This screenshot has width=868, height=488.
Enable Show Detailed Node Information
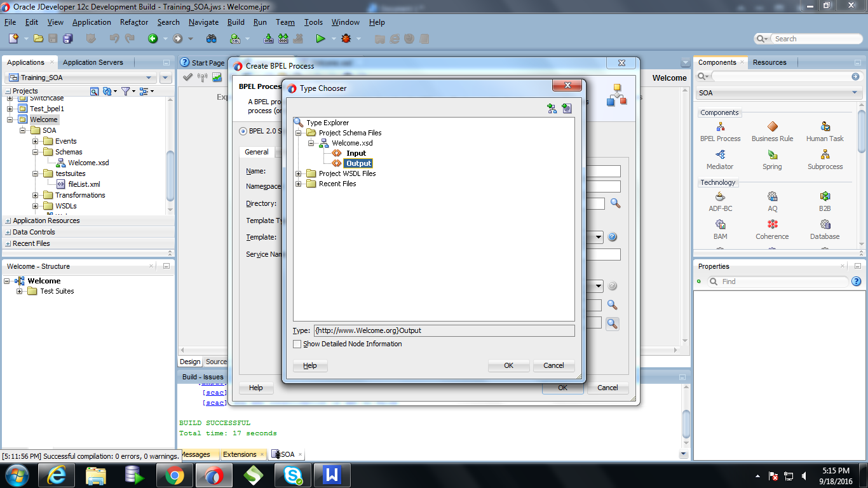point(297,344)
